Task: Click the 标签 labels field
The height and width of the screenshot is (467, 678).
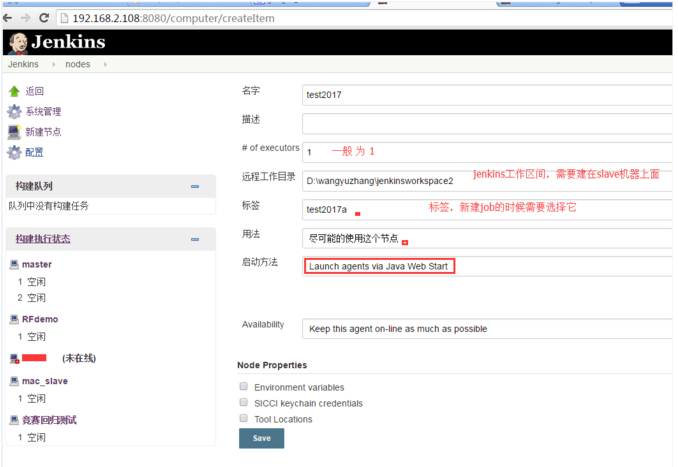Action: (x=487, y=210)
